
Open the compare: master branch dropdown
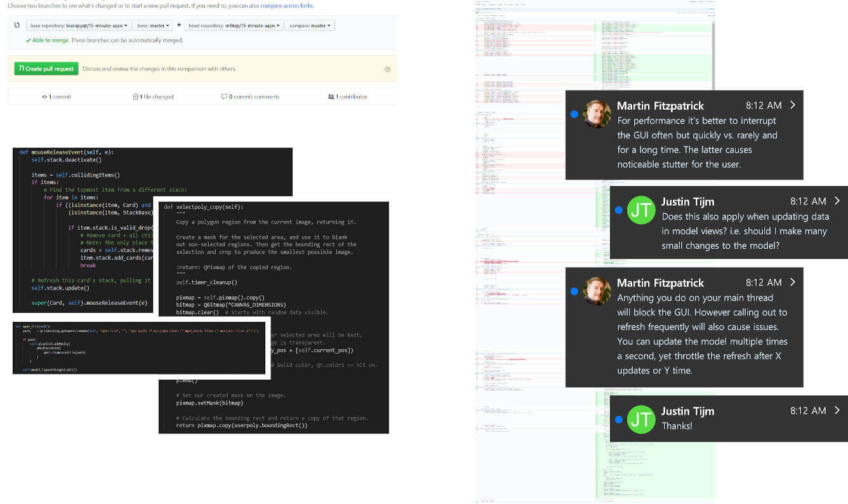click(x=310, y=26)
